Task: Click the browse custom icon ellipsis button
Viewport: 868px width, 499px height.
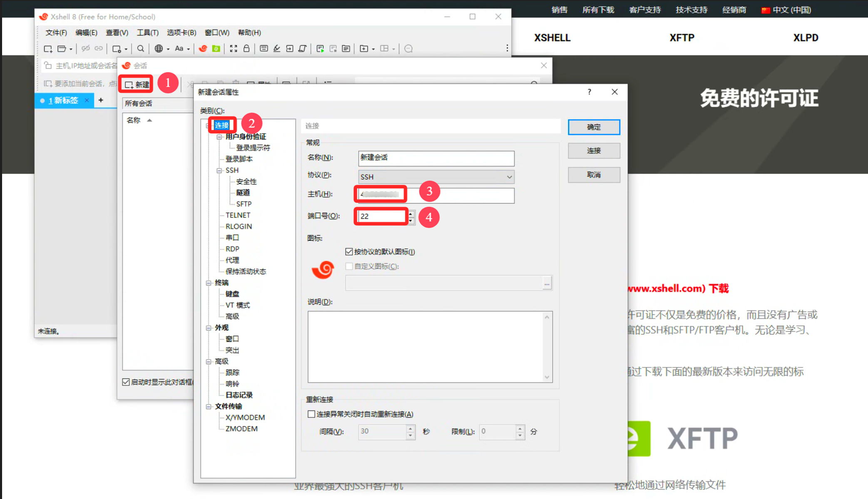Action: coord(547,283)
